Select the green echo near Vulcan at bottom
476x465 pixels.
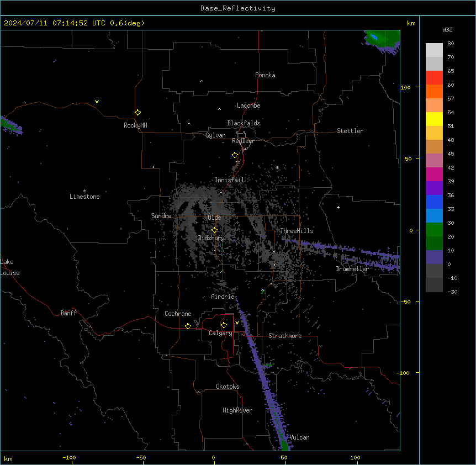285,446
